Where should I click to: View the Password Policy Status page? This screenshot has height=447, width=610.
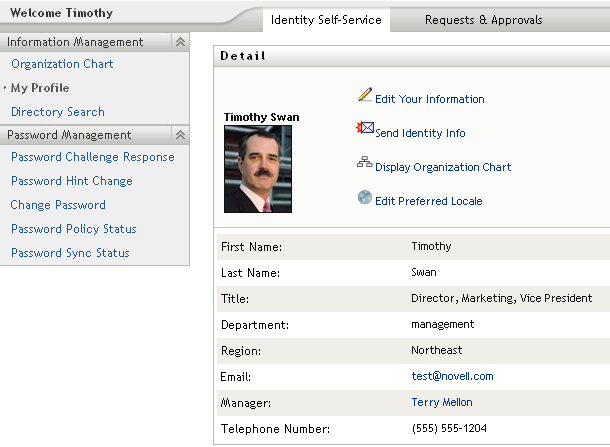coord(74,229)
